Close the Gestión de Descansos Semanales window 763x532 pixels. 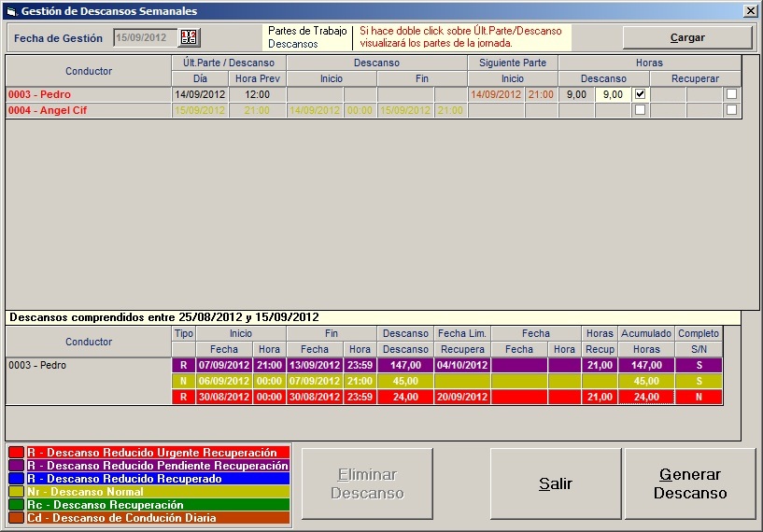[x=750, y=10]
